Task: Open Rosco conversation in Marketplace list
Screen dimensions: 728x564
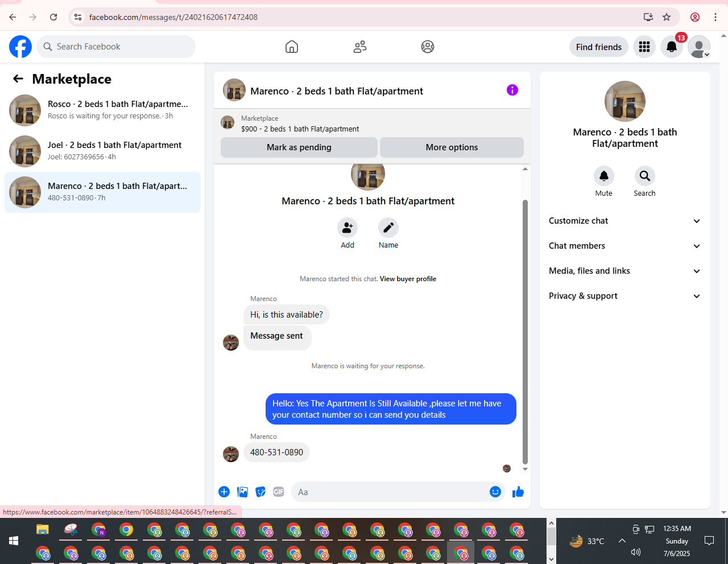Action: click(102, 110)
